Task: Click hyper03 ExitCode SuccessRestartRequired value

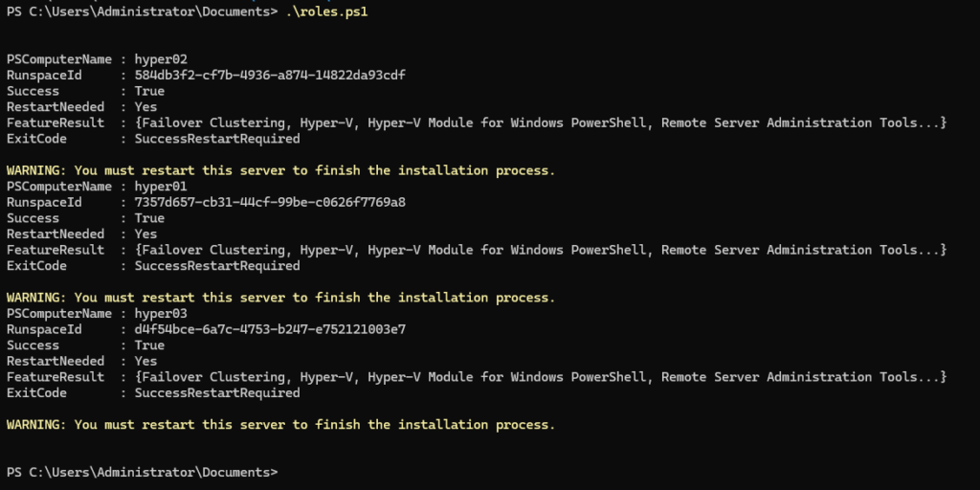Action: click(216, 392)
